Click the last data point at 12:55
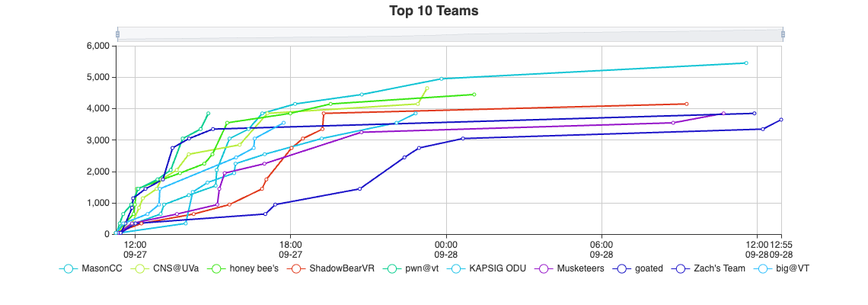This screenshot has width=868, height=305. 781,120
